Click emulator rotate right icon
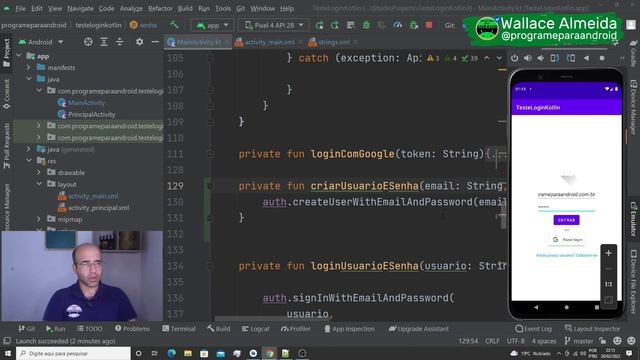Viewport: 640px width, 360px height. 571,58
